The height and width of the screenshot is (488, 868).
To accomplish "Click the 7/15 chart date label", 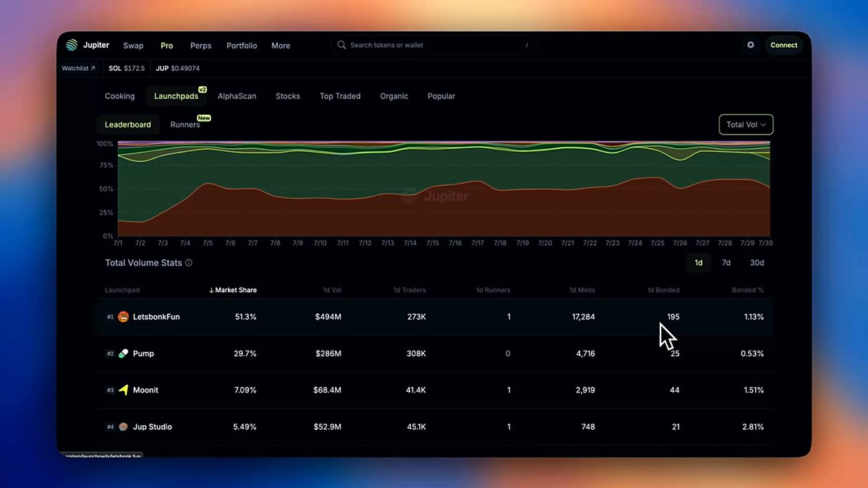I will click(x=433, y=244).
